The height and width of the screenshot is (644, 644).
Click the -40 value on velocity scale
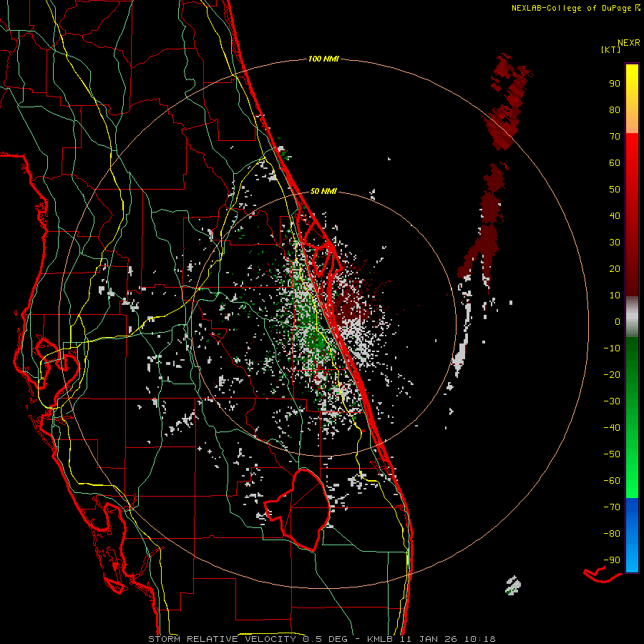[612, 428]
